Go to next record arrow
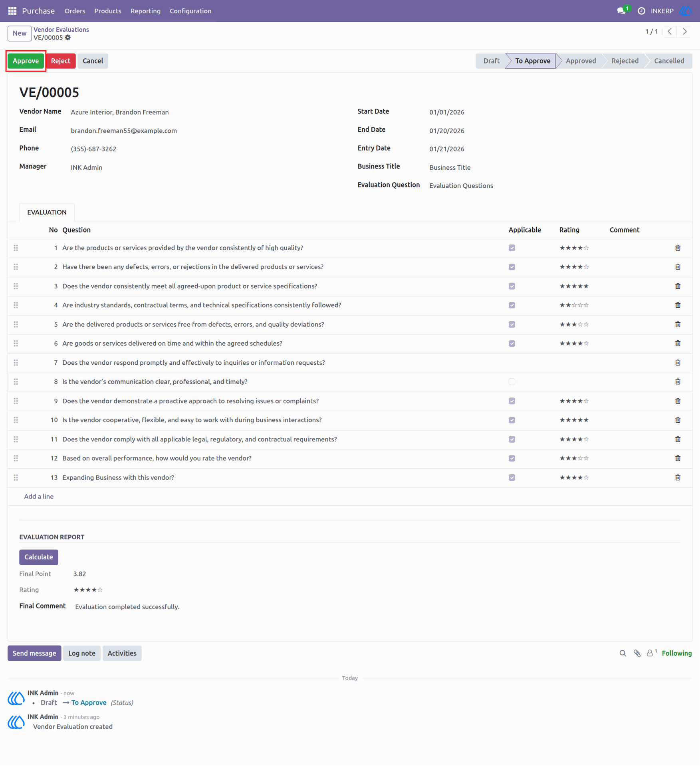This screenshot has width=700, height=767. [x=685, y=32]
